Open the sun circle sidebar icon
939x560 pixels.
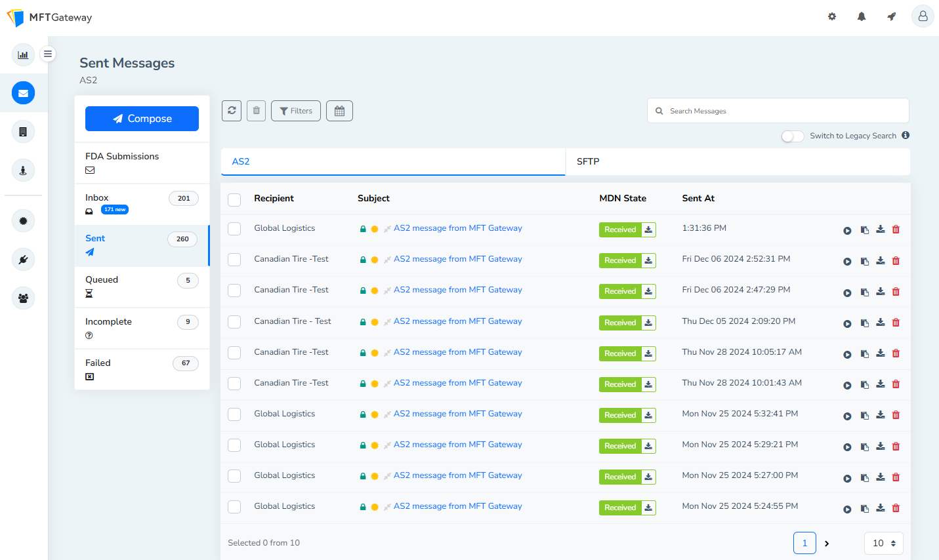[23, 221]
